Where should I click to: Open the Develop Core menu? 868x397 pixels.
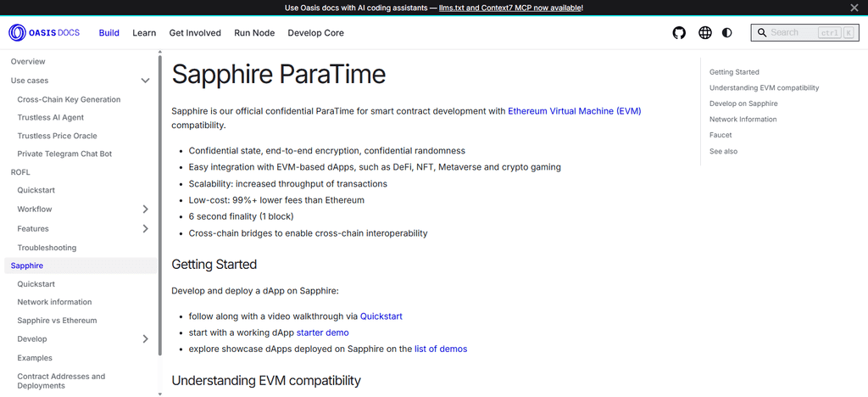pos(315,33)
